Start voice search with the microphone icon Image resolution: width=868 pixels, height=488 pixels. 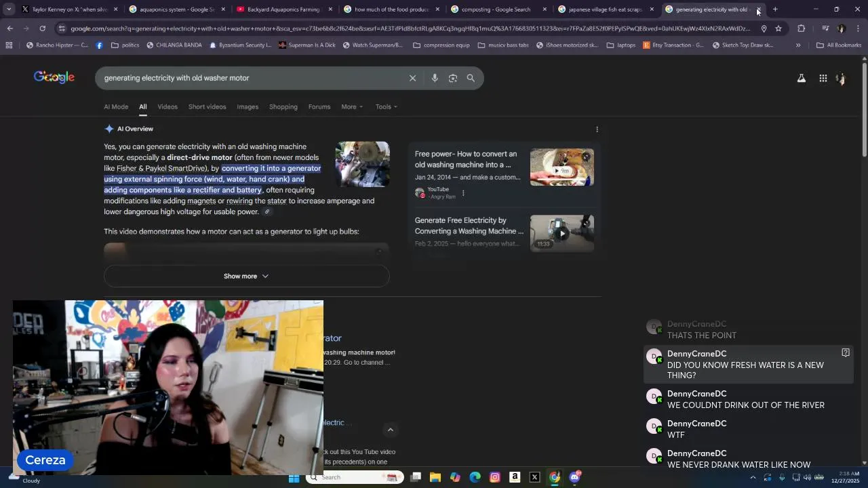(x=435, y=78)
